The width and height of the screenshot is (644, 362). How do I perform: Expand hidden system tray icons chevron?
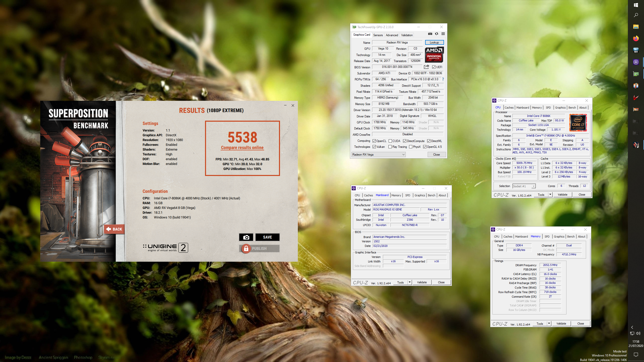click(632, 327)
